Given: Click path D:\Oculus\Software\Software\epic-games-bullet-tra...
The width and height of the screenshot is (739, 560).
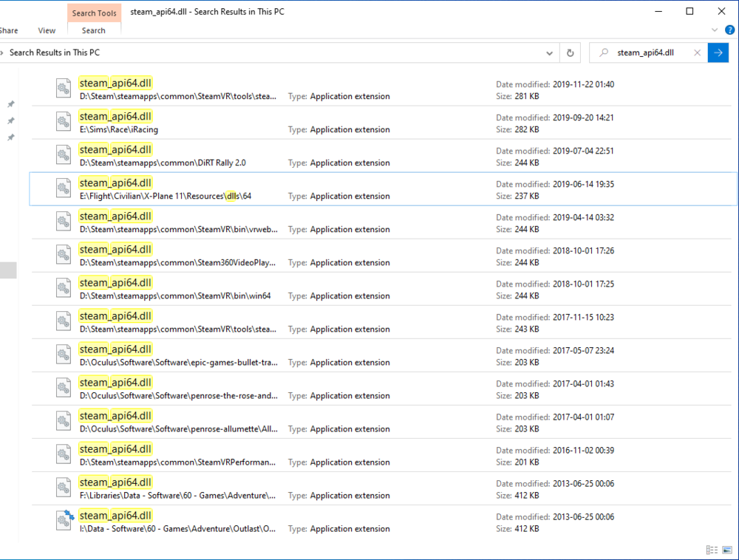Looking at the screenshot, I should (179, 362).
